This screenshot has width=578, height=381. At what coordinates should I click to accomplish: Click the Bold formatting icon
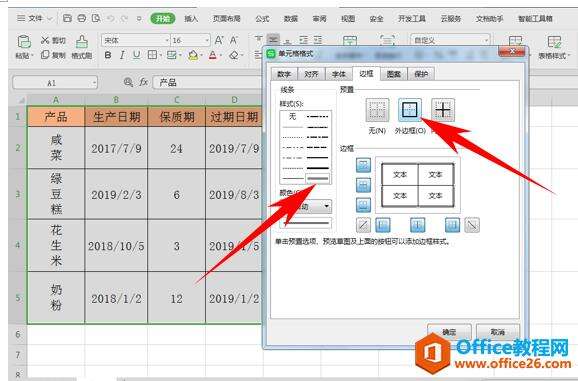tap(108, 55)
